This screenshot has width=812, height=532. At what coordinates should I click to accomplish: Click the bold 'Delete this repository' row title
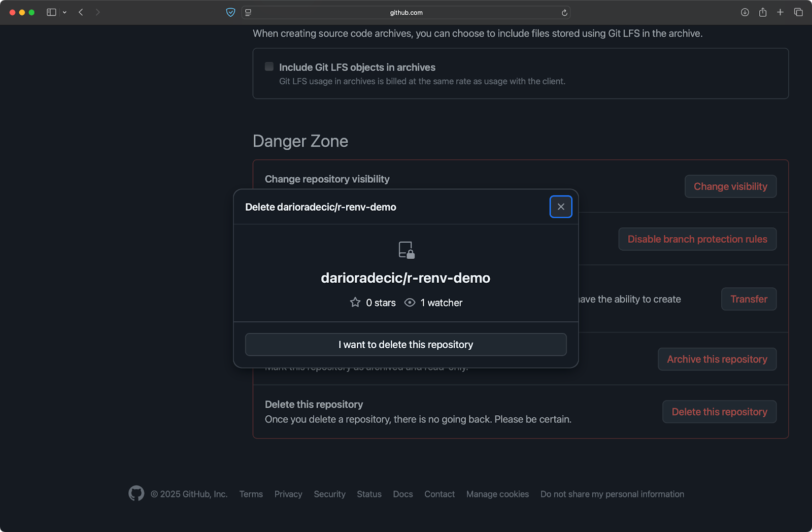point(314,405)
